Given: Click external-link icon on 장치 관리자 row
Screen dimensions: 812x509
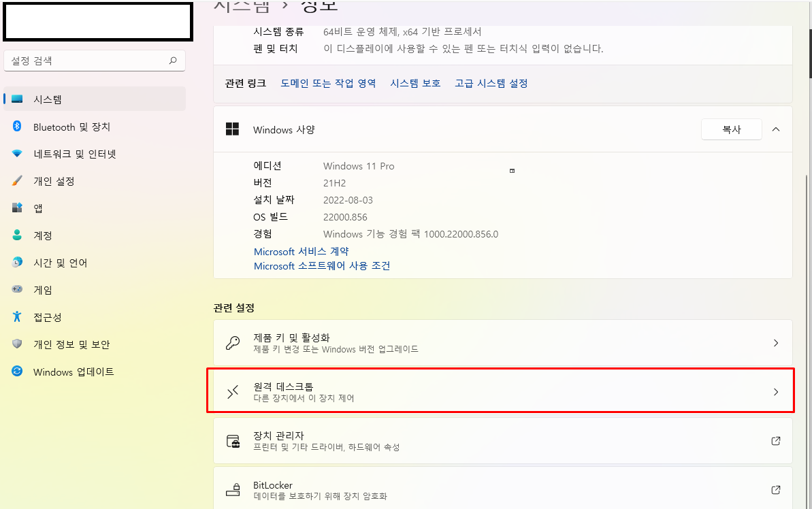Looking at the screenshot, I should [776, 441].
